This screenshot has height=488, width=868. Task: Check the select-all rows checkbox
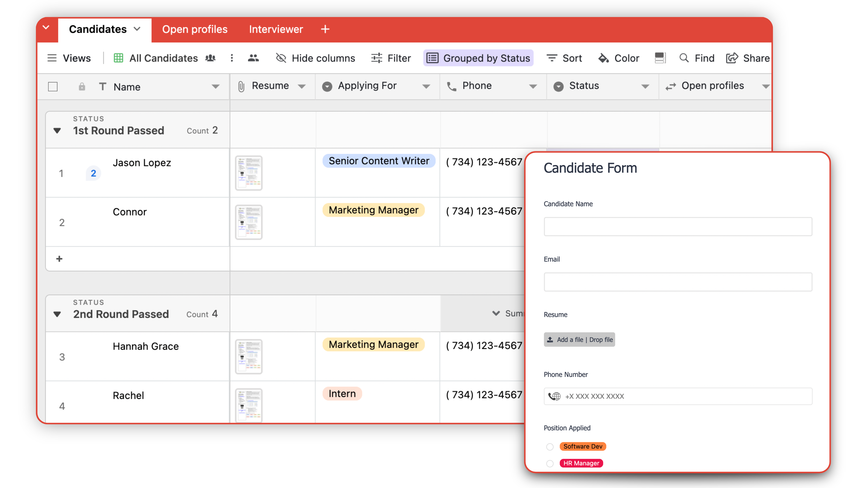pos(53,86)
